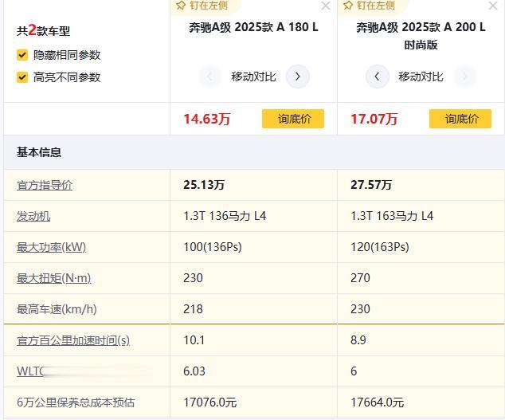Viewport: 505px width, 420px height.
Task: Remove A 180 L from comparison
Action: click(x=326, y=6)
